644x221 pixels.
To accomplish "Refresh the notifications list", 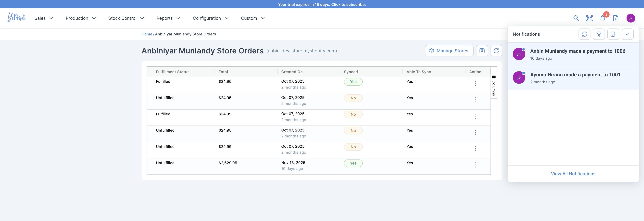I will (x=584, y=34).
